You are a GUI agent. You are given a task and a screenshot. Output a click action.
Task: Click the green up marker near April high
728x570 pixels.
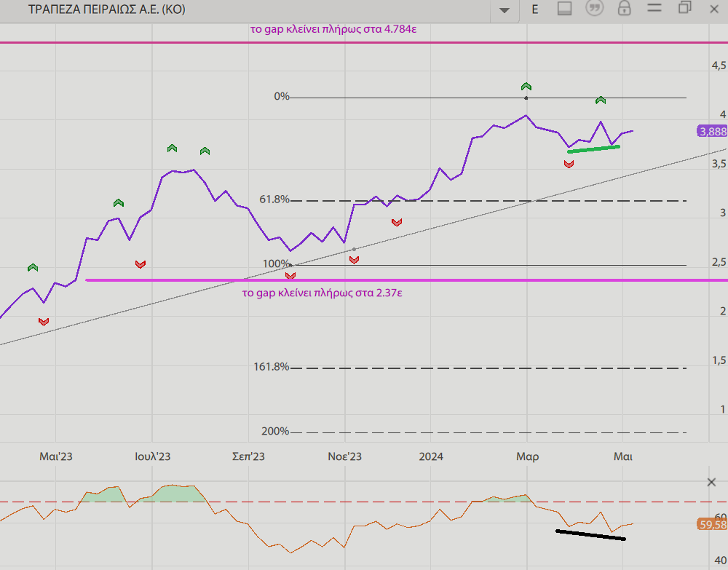point(601,100)
